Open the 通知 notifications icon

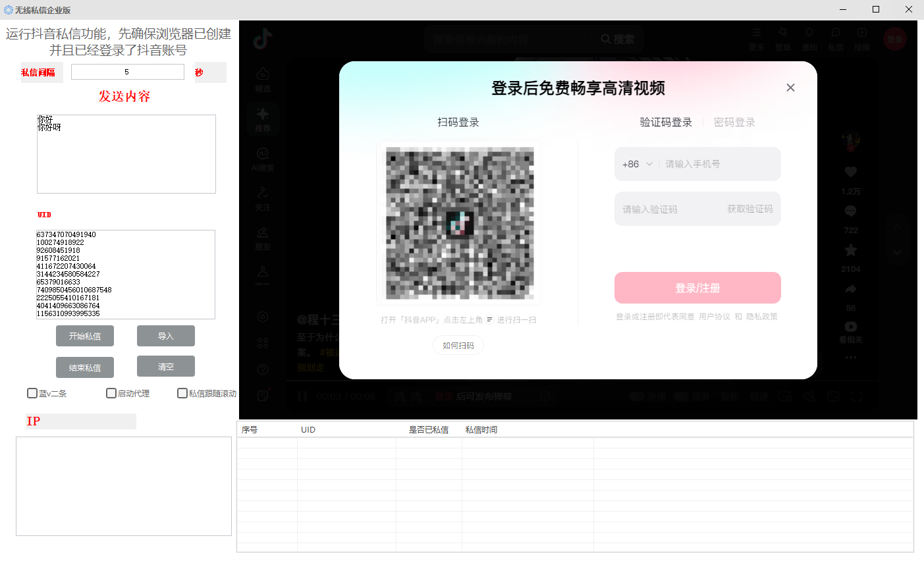809,38
